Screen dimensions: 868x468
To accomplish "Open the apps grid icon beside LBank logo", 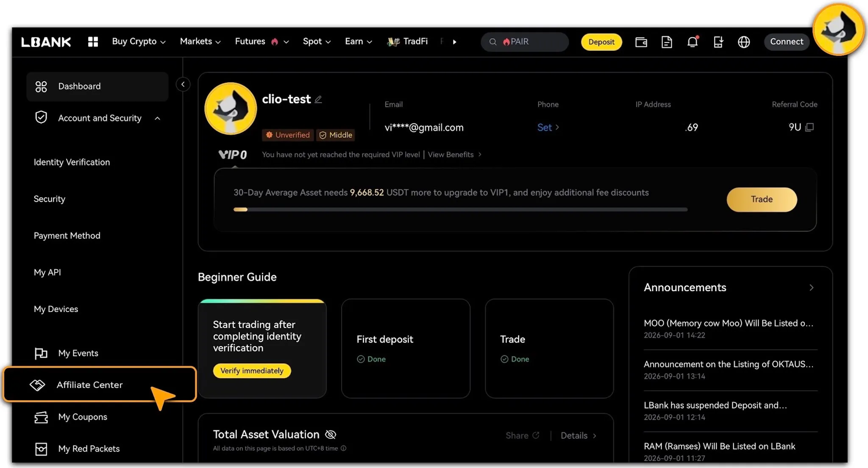I will (x=93, y=42).
